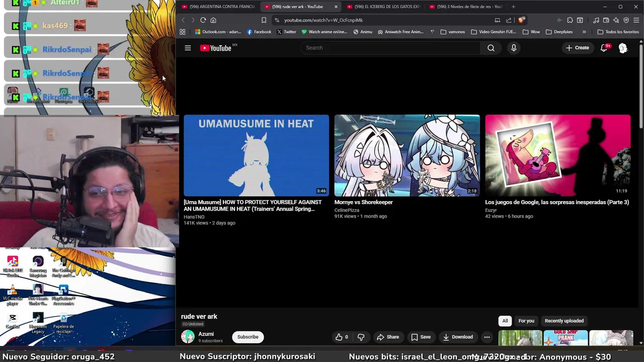Click the Gold Ship Prank sidebar thumbnail

(x=566, y=338)
